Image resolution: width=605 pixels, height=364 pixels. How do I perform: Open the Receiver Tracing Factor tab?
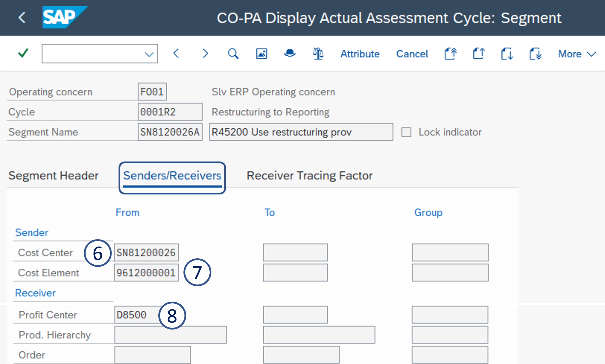310,175
